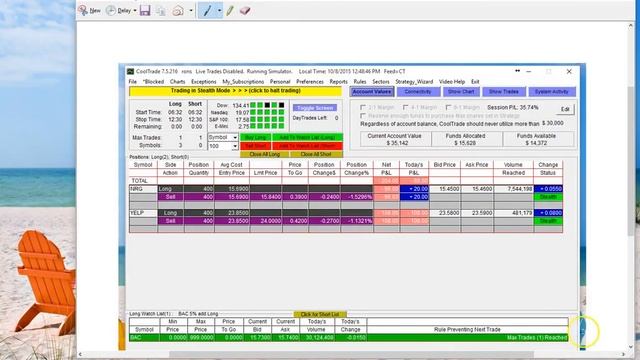
Task: Click the green Stealth status in YELP row
Action: coord(548,221)
